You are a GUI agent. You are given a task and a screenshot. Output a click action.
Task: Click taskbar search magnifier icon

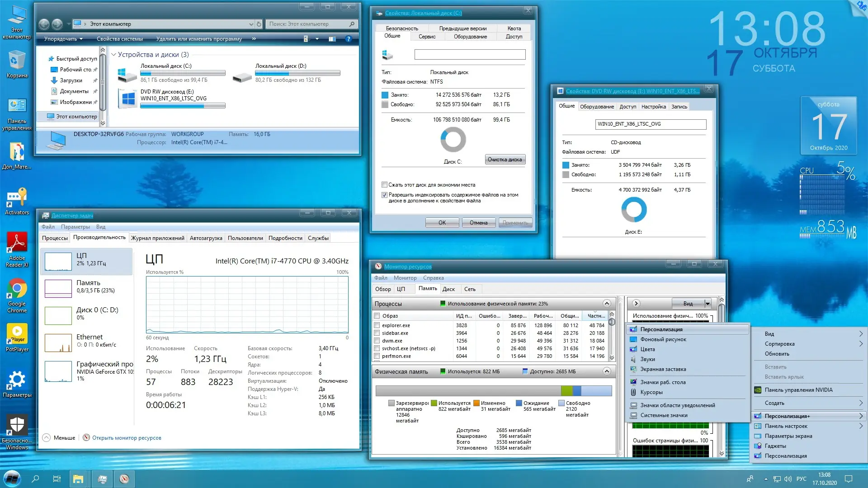[36, 479]
